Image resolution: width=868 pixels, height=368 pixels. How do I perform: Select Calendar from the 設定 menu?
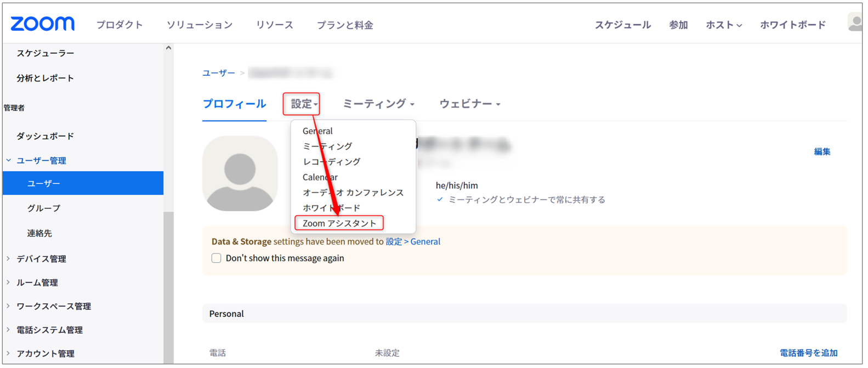(x=320, y=177)
